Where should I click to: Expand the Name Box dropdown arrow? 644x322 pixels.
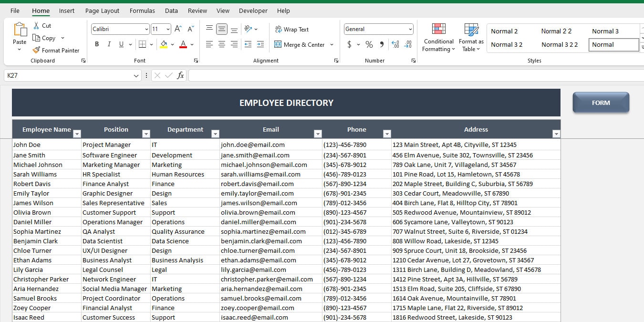(136, 75)
